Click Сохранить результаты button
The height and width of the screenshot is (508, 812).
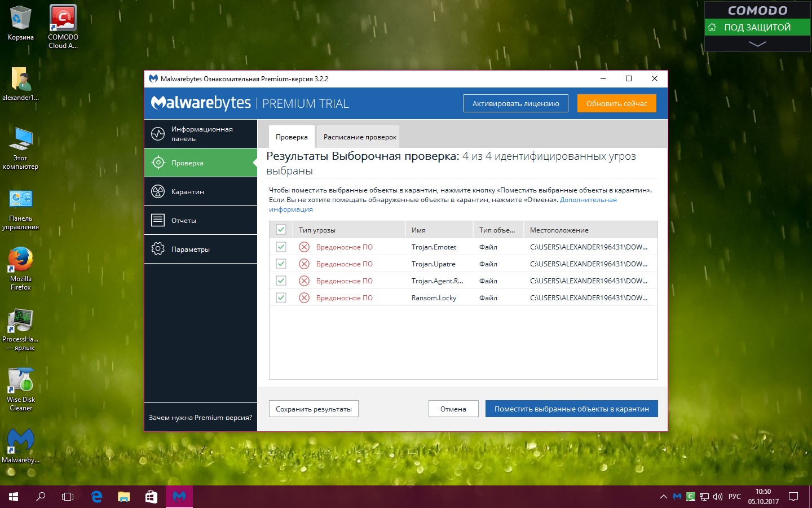(314, 409)
